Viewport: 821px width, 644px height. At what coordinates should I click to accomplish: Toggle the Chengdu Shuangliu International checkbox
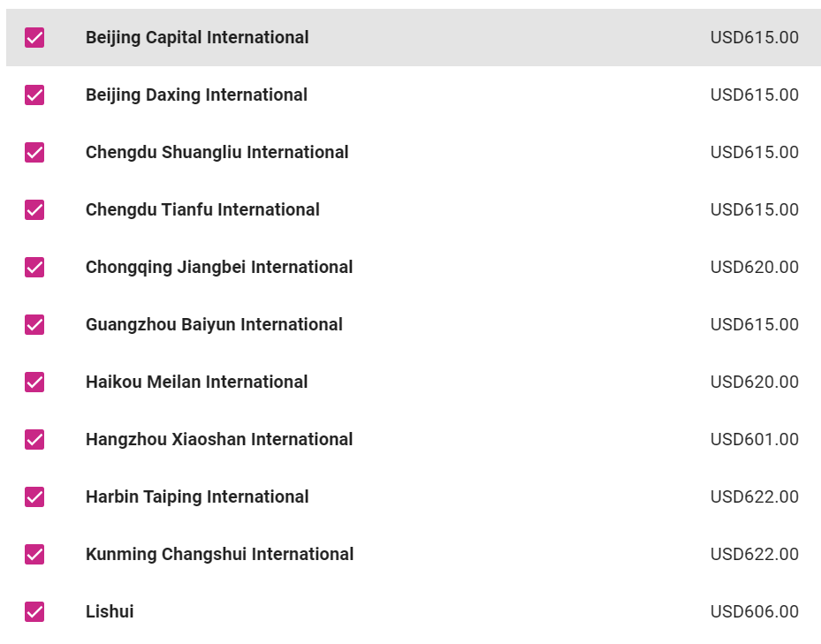point(34,152)
